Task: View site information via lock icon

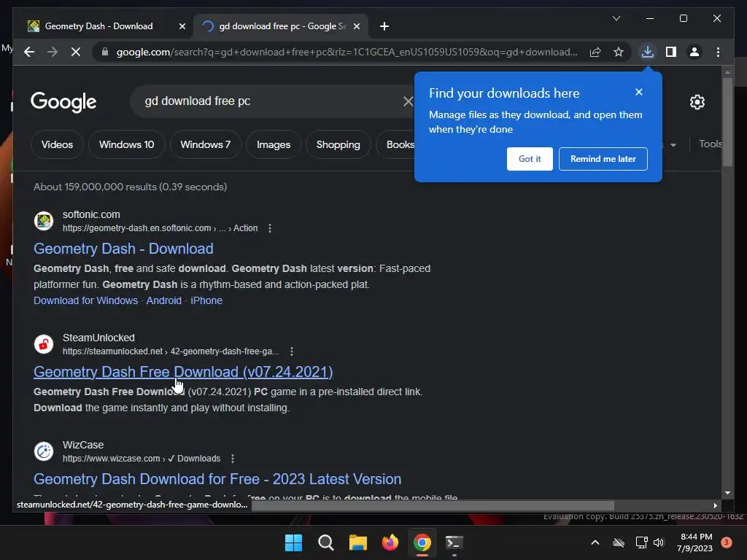Action: click(x=105, y=52)
